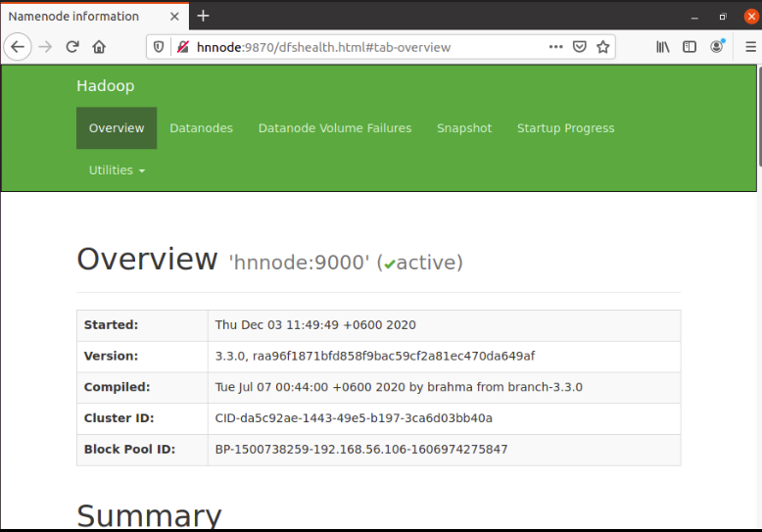Toggle the sidebar view icon

point(690,47)
